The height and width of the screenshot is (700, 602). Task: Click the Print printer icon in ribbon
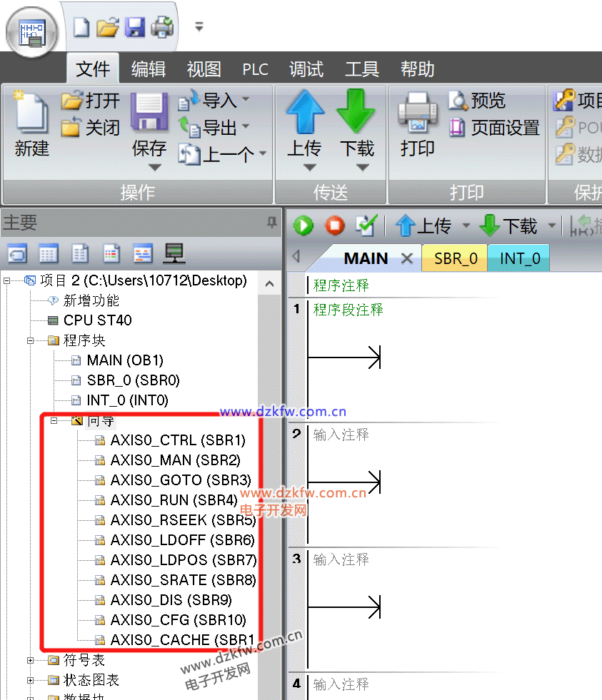pos(417,114)
